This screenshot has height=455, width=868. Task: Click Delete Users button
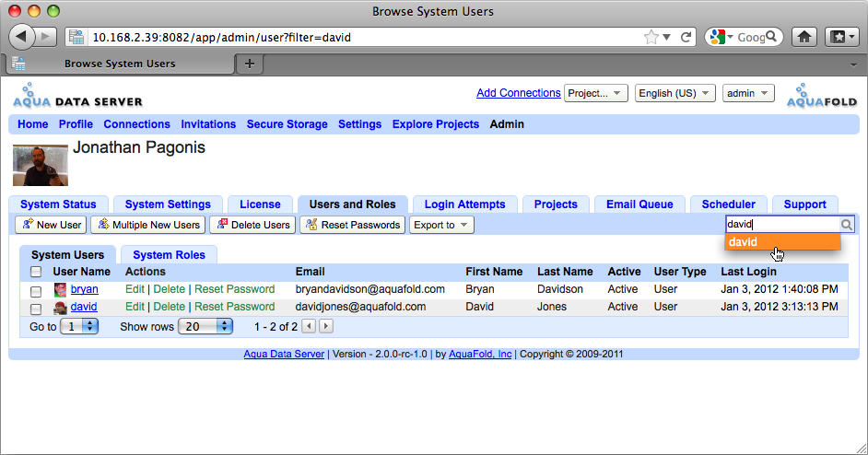(x=253, y=225)
